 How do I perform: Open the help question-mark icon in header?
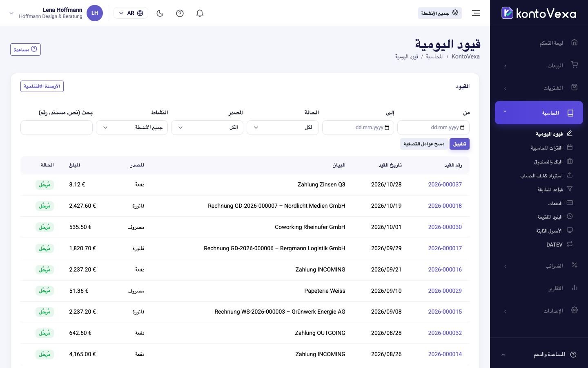point(180,13)
